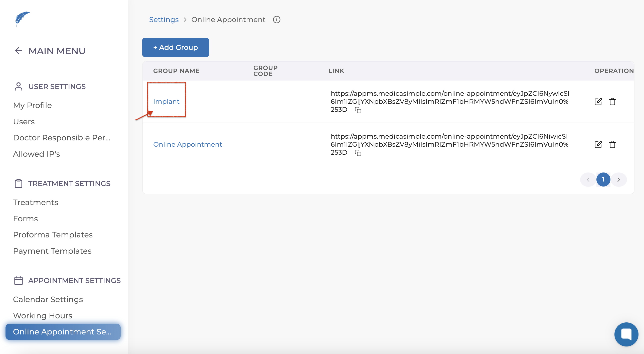Go back using Main Menu arrow
Image resolution: width=644 pixels, height=354 pixels.
point(19,51)
